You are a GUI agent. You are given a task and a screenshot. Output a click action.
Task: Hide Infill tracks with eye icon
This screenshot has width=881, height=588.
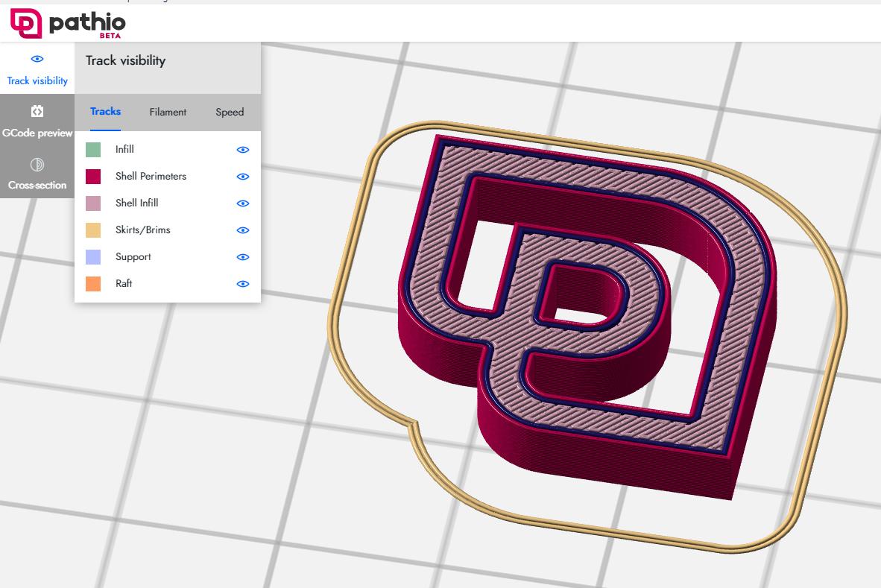[243, 149]
